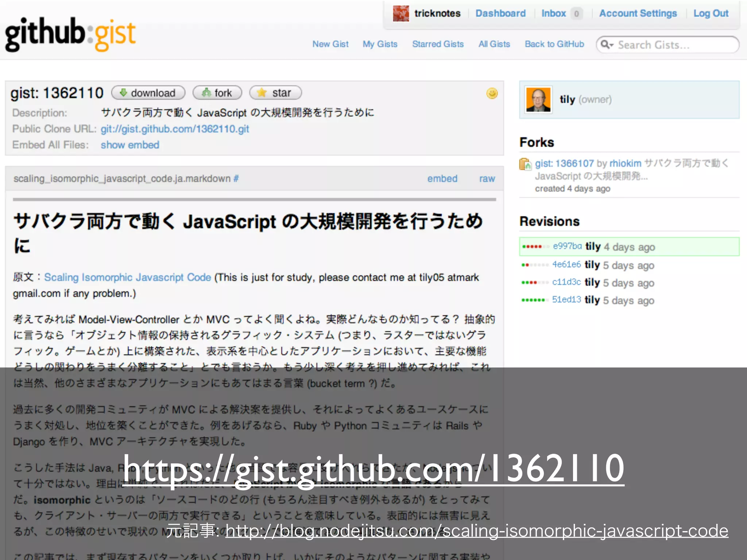View Starred Gists

pos(438,44)
